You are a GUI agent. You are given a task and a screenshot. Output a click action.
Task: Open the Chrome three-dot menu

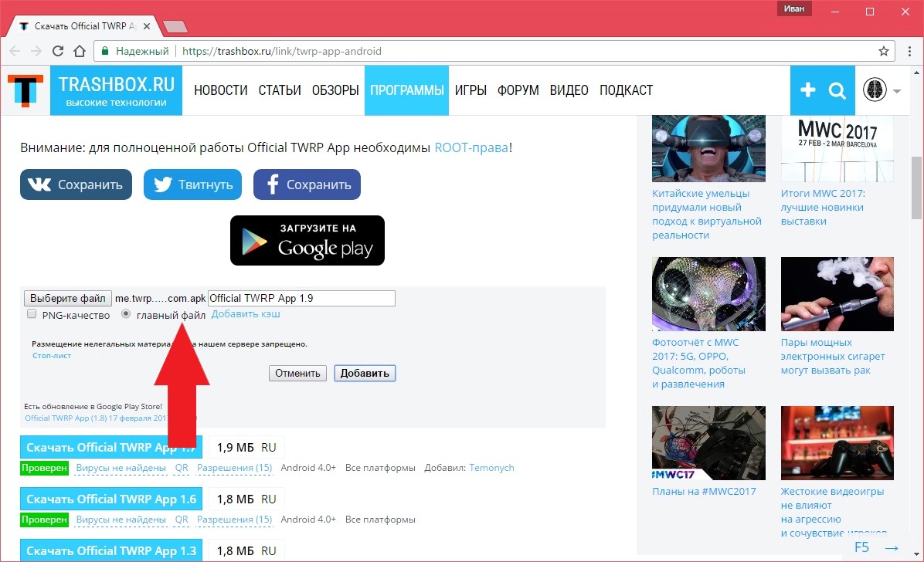coord(909,51)
